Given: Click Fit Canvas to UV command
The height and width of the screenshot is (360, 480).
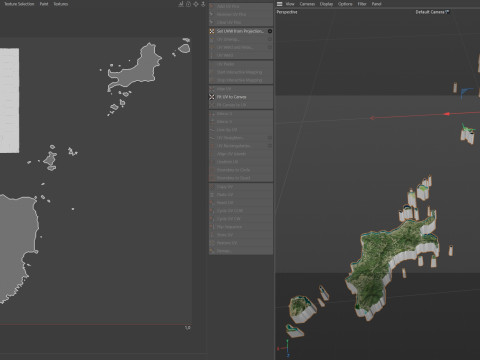Looking at the screenshot, I should pos(241,105).
